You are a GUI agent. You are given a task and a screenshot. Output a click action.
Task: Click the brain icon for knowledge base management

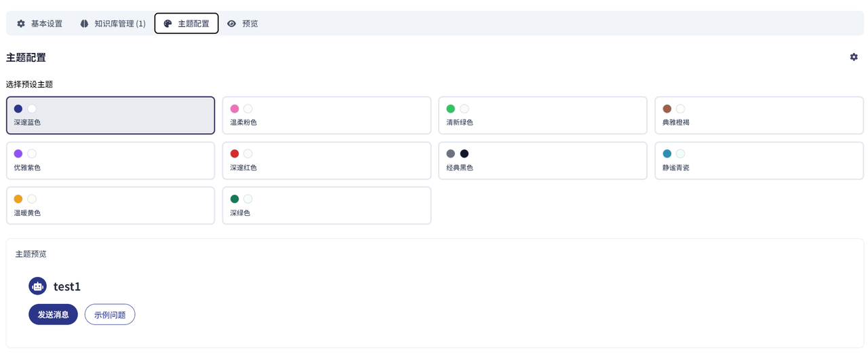tap(84, 24)
